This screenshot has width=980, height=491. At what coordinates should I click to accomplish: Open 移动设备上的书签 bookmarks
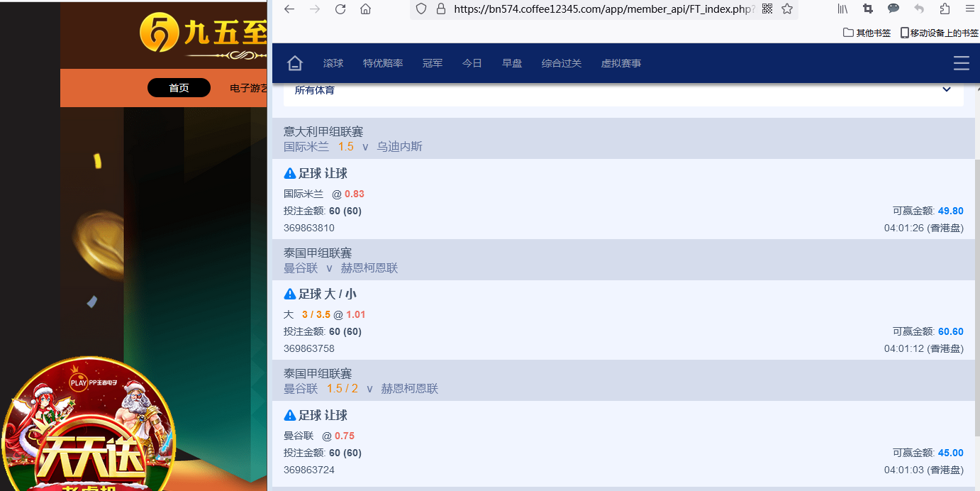940,33
